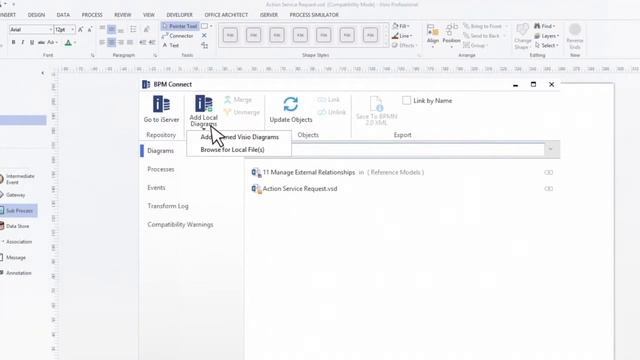Screen dimensions: 640x360
Task: Open the Layers dropdown in Editing group
Action: point(547,36)
